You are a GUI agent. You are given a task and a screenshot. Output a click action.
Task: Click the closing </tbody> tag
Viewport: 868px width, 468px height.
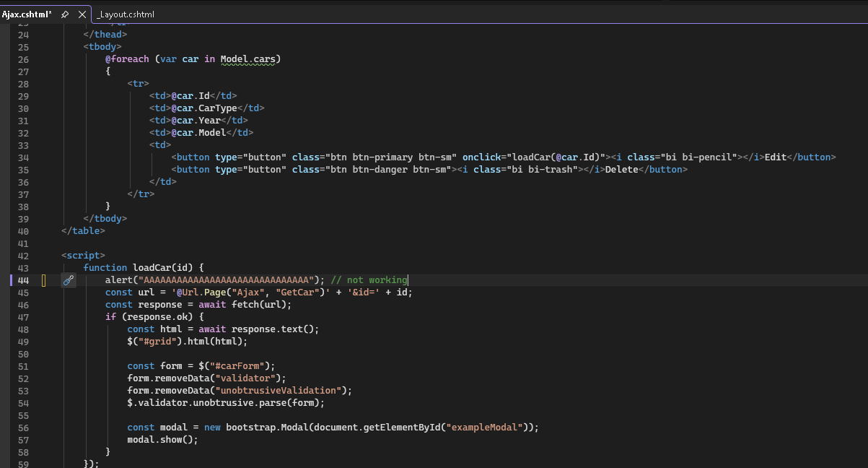[x=105, y=219]
